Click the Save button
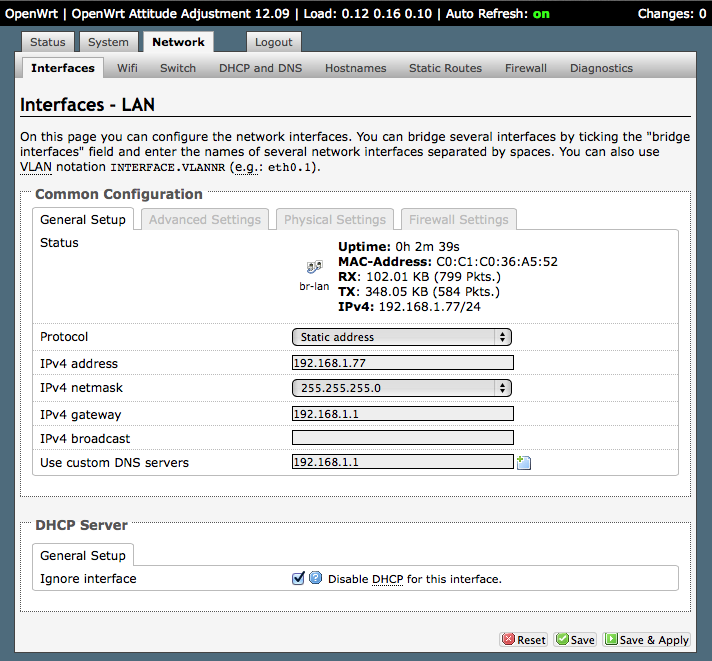712x661 pixels. tap(575, 640)
